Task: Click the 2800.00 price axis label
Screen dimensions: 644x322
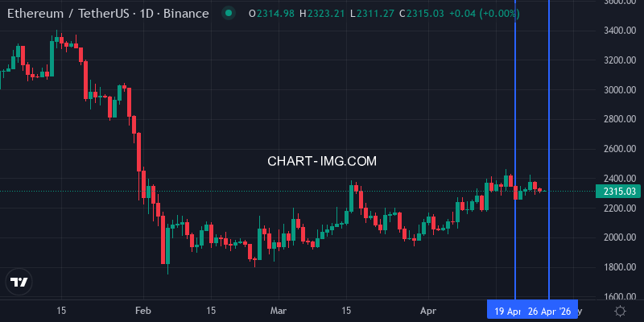Action: point(620,119)
